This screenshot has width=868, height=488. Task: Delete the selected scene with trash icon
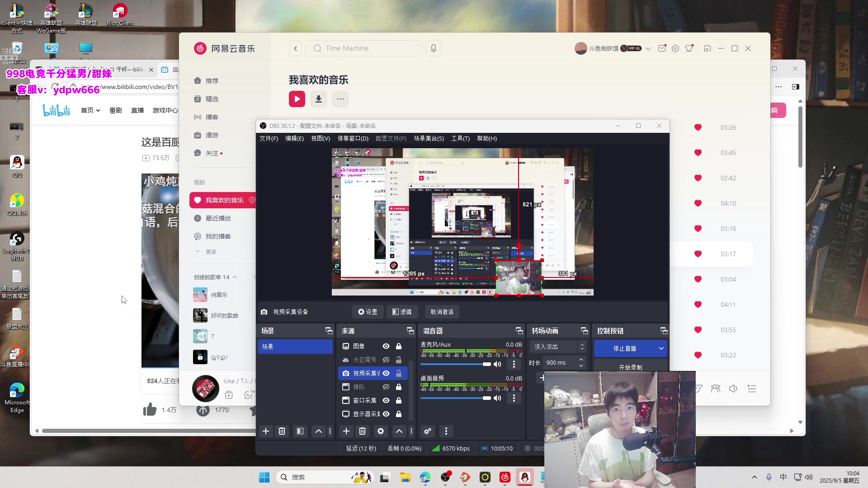click(282, 431)
